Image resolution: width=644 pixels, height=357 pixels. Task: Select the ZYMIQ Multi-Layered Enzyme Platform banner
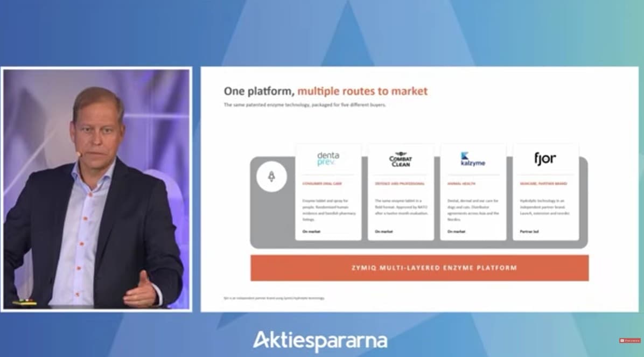point(419,268)
